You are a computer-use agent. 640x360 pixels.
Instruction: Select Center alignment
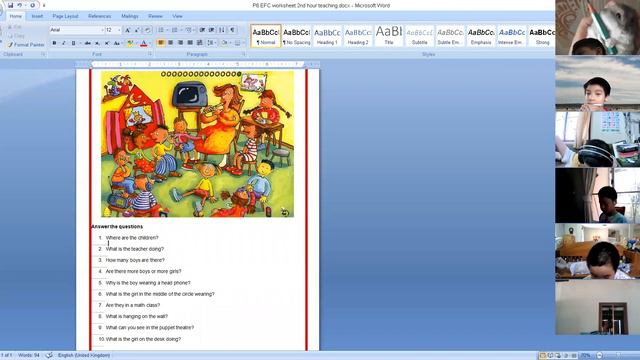point(171,43)
